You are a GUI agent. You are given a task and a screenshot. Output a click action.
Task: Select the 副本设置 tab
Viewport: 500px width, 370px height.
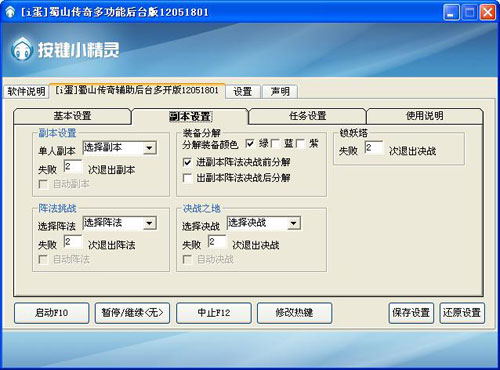190,116
